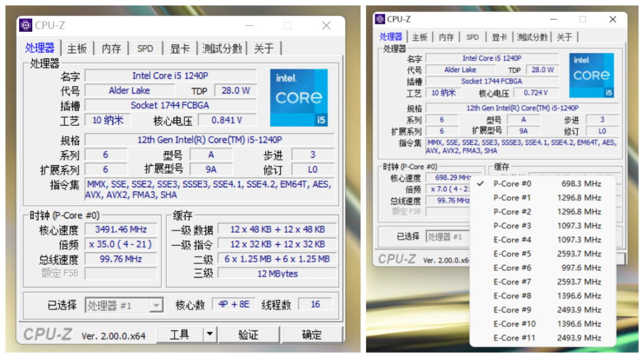
Task: Select E-Core #10 from core menu
Action: point(542,323)
